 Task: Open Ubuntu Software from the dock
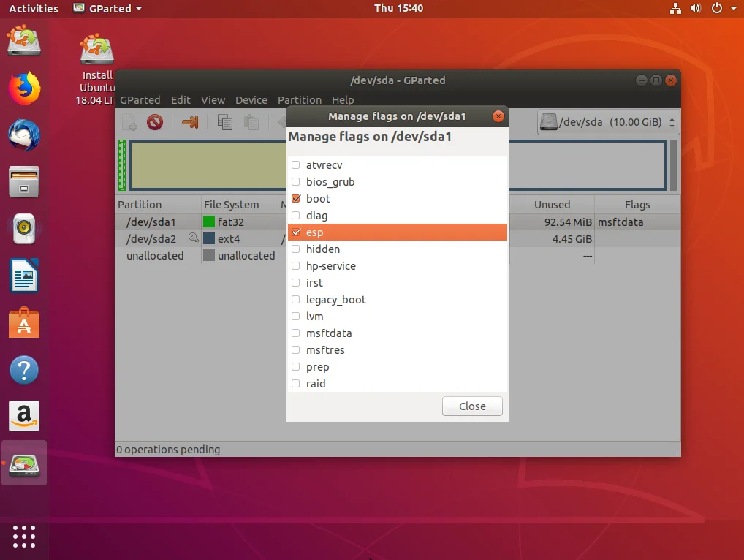24,323
